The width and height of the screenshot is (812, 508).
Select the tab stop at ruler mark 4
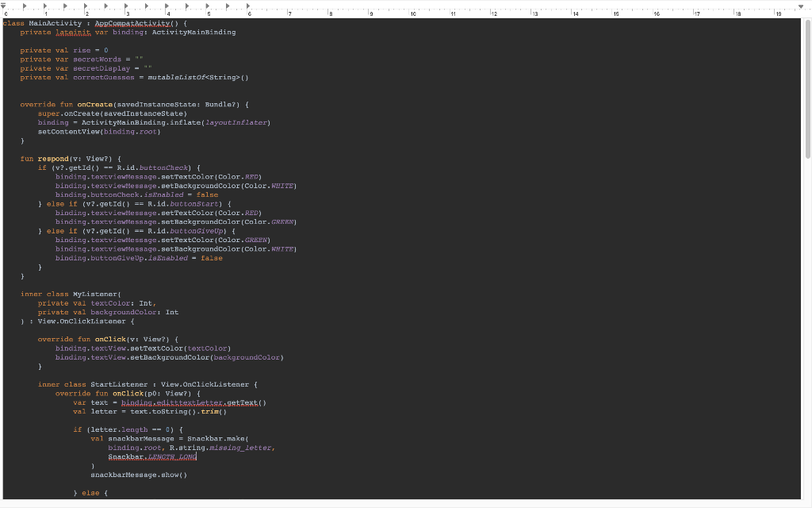[x=167, y=6]
